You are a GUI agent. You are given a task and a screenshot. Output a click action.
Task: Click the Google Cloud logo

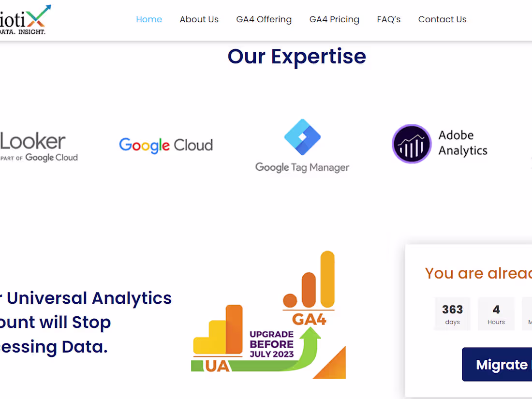pos(166,145)
